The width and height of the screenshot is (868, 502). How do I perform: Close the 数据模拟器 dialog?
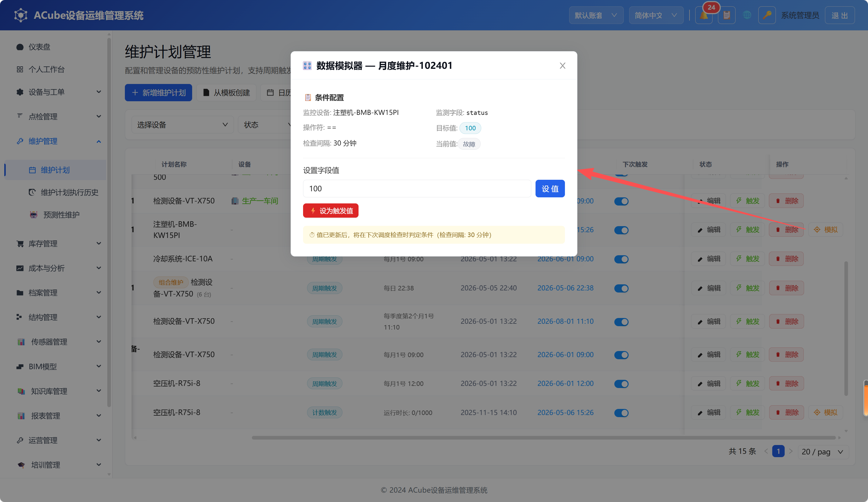[563, 65]
